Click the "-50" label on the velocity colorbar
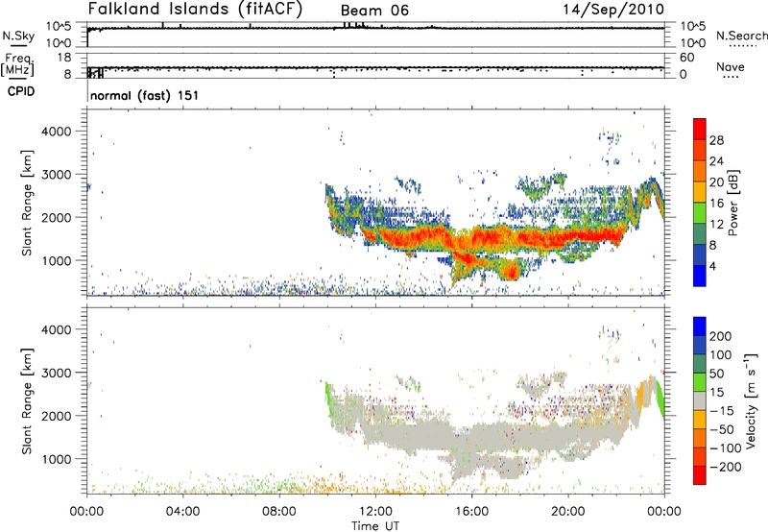 tap(722, 429)
